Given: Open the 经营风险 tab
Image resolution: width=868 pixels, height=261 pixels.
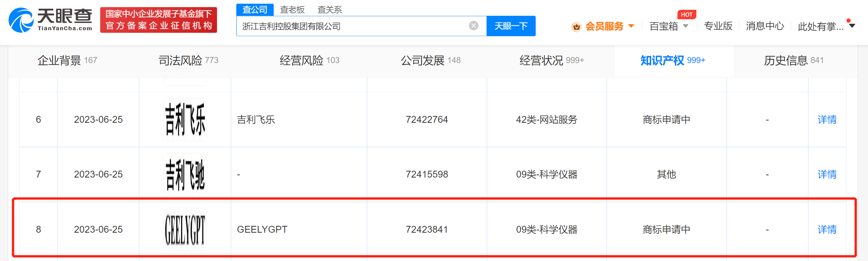Looking at the screenshot, I should [x=309, y=60].
